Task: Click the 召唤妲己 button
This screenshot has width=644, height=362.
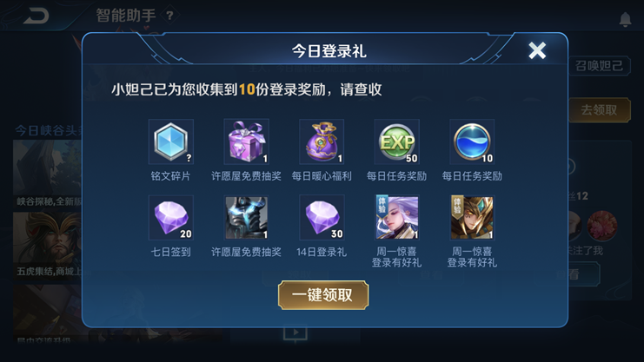Action: (x=599, y=66)
